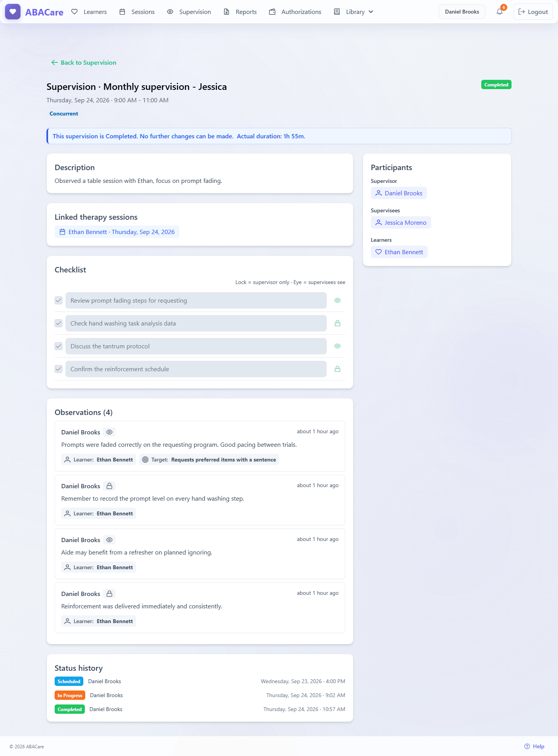
Task: Click the Review prompt fading steps text field
Action: tap(196, 300)
